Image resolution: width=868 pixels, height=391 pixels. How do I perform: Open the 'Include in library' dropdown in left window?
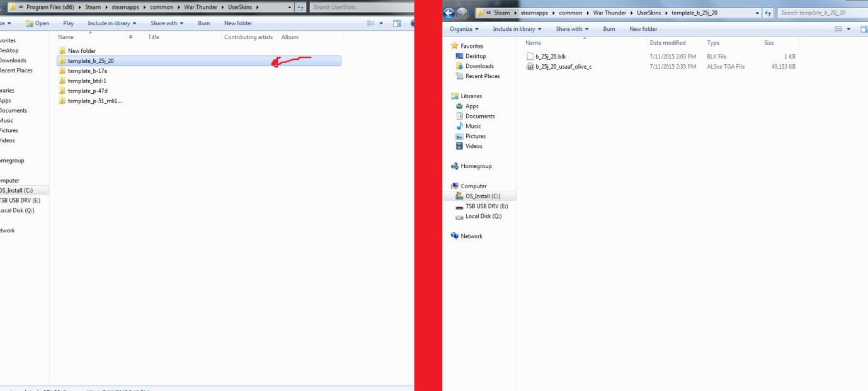pos(113,23)
